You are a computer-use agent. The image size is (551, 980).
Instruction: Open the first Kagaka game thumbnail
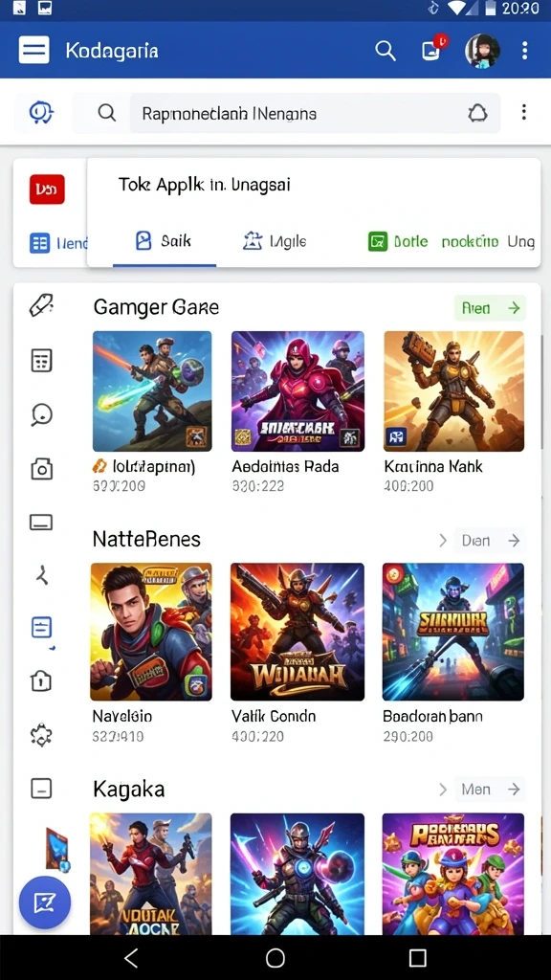150,874
